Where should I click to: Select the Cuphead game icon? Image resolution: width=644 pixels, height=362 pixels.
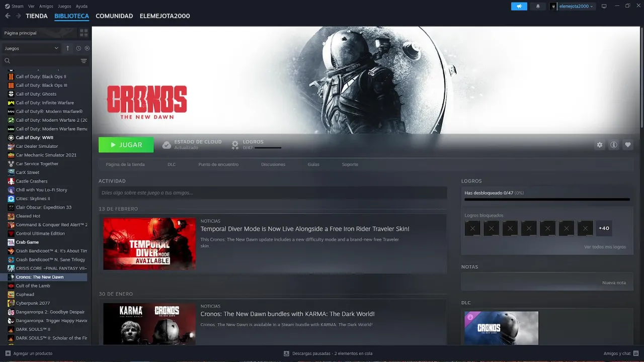(x=11, y=295)
